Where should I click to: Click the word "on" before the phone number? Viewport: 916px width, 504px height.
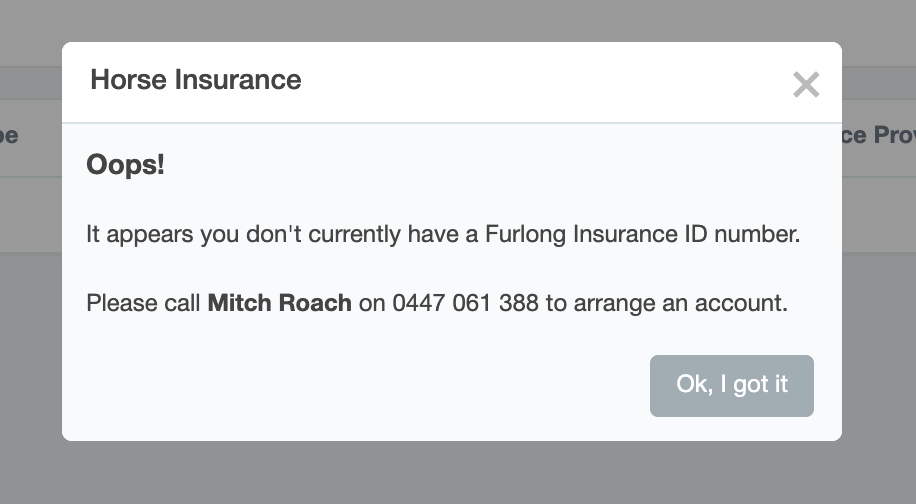(372, 303)
